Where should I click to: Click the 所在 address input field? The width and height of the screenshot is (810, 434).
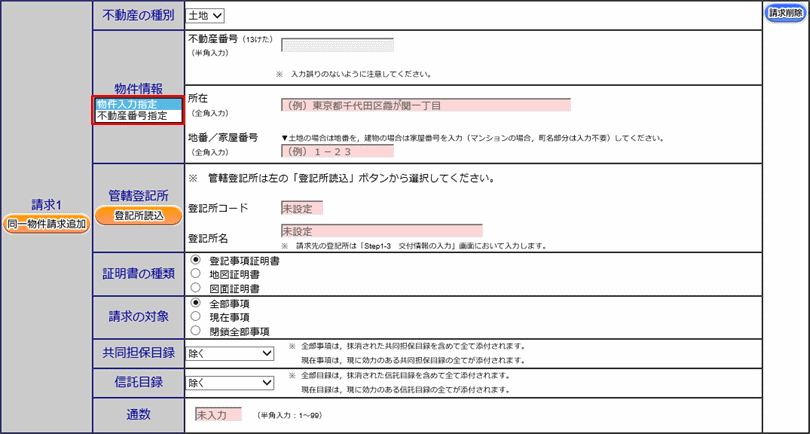[x=426, y=105]
